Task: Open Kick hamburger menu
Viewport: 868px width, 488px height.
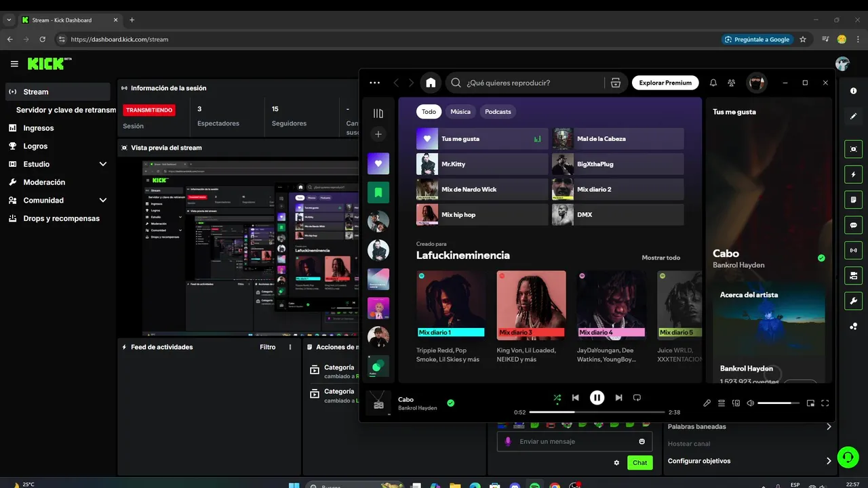Action: tap(14, 64)
